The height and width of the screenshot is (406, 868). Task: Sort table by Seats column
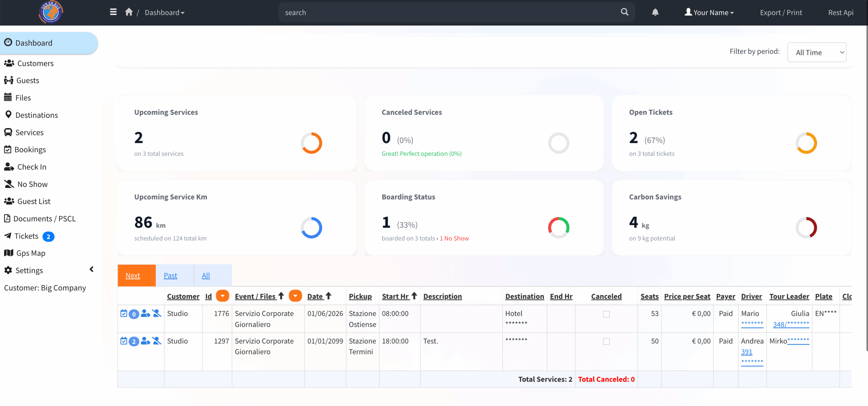click(x=649, y=296)
